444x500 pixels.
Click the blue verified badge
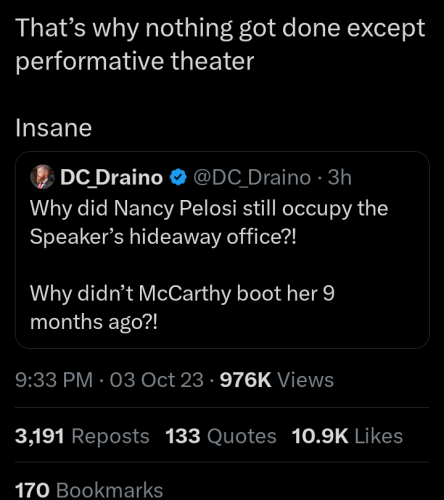pyautogui.click(x=178, y=177)
